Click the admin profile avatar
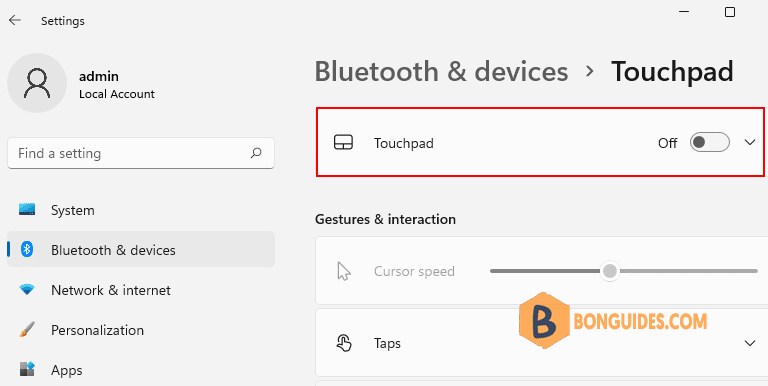 pos(37,83)
